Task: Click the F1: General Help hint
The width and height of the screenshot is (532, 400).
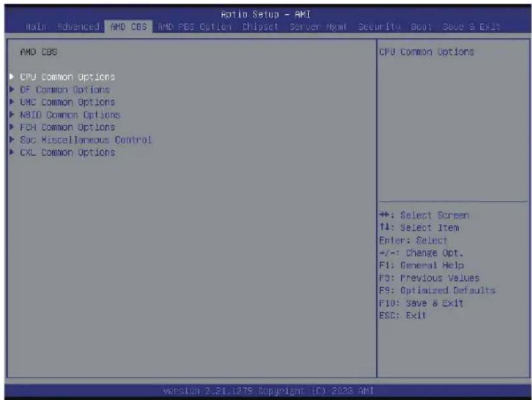Action: click(421, 265)
